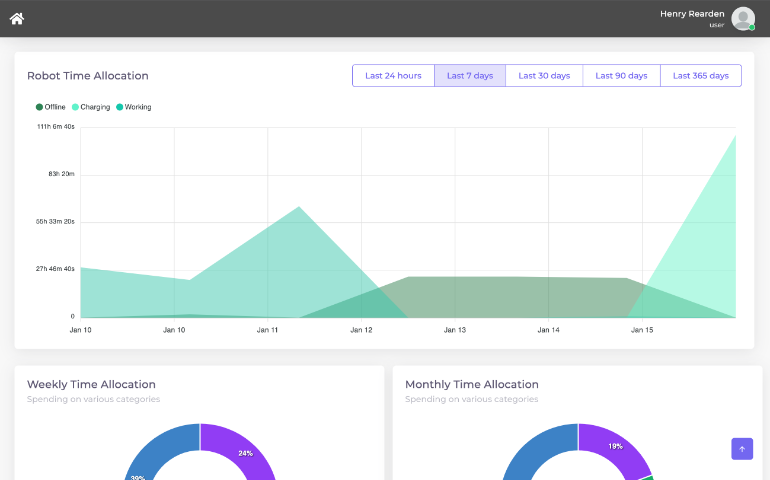Click the Robot Time Allocation heading
The image size is (770, 480).
click(x=87, y=76)
